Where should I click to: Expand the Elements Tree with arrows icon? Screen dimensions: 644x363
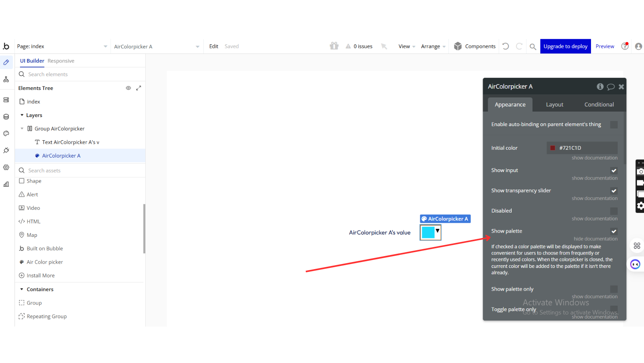coord(139,88)
